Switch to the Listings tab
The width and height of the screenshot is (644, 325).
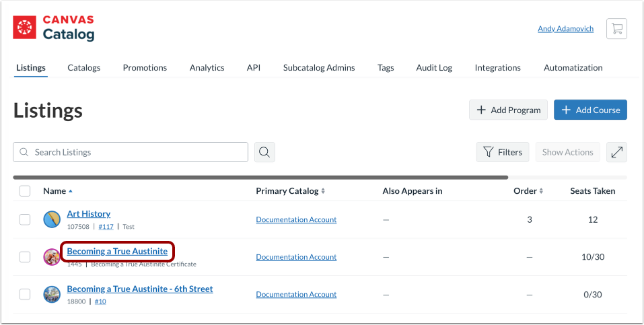click(x=31, y=68)
